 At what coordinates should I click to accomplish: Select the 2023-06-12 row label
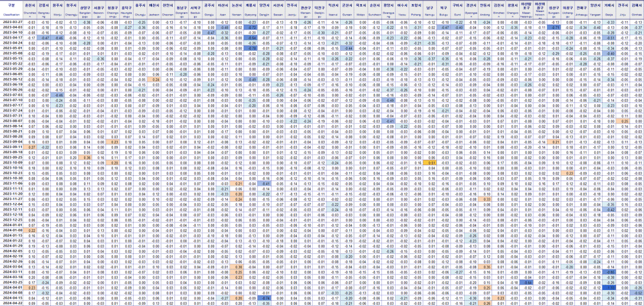[x=11, y=79]
